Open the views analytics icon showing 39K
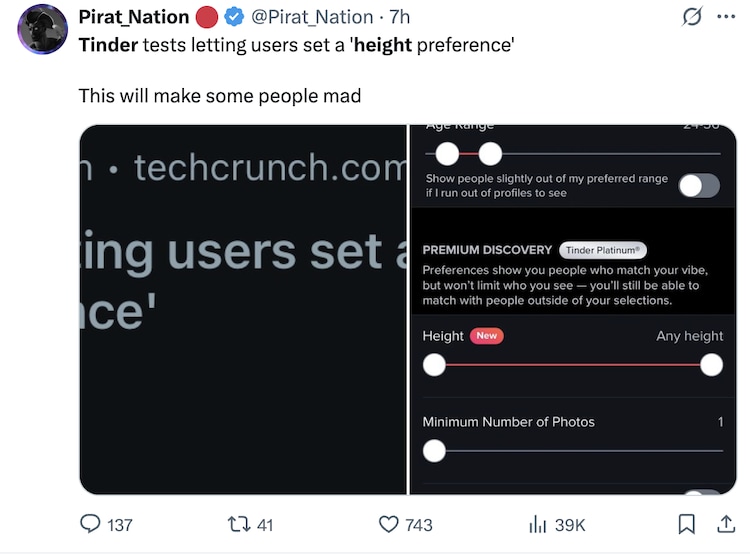This screenshot has height=554, width=750. (538, 524)
